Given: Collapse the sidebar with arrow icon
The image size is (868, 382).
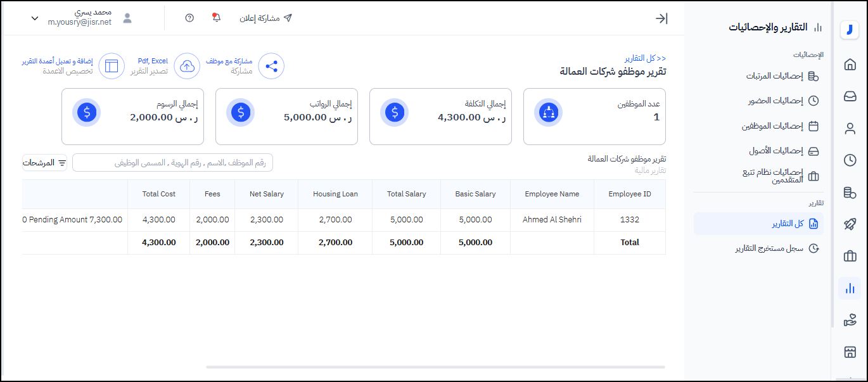Looking at the screenshot, I should pyautogui.click(x=661, y=18).
